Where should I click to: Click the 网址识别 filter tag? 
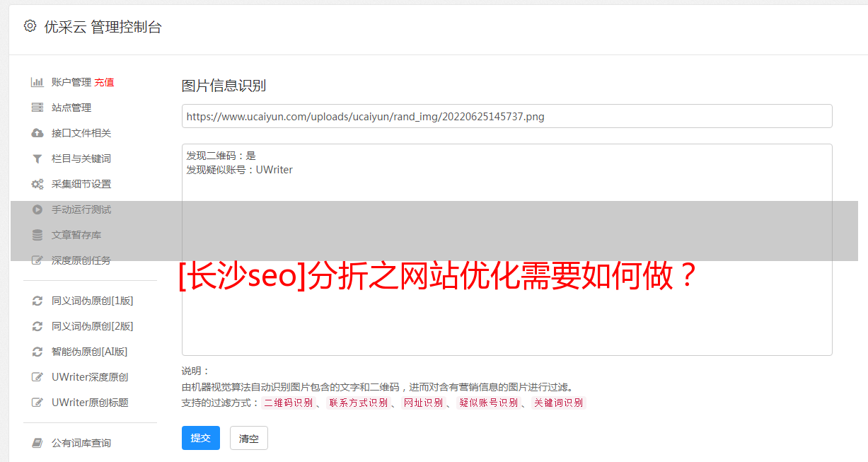click(x=423, y=403)
